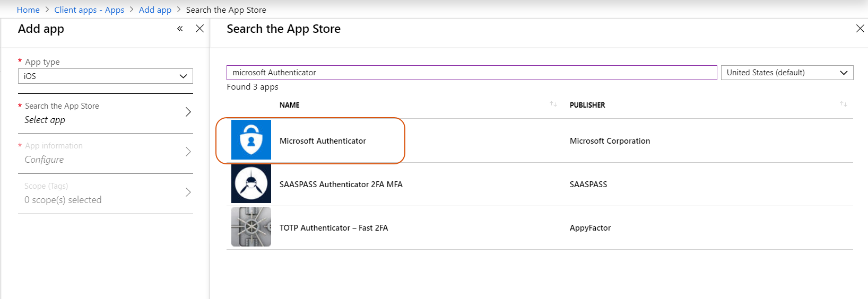Click the Found 3 apps text
Screen dimensions: 868x299
[x=253, y=87]
